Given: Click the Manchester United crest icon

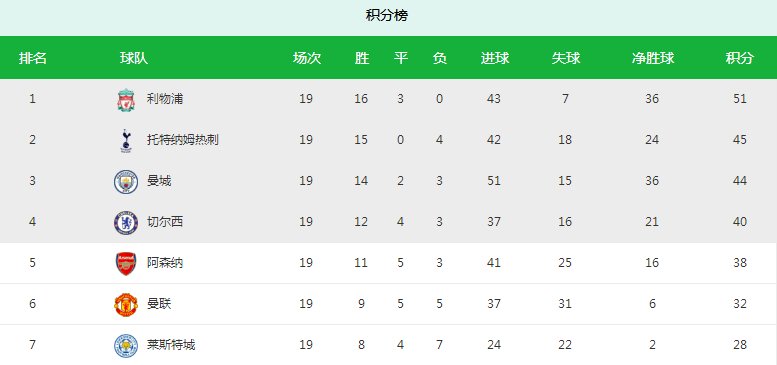Looking at the screenshot, I should coord(126,305).
